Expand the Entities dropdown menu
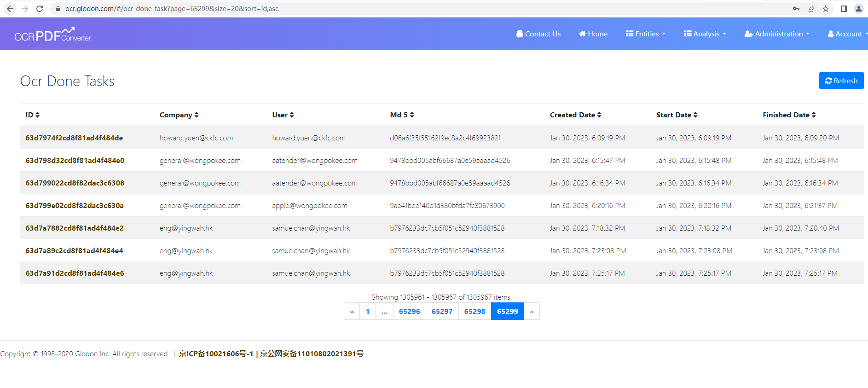Viewport: 868px width, 388px height. [x=646, y=34]
